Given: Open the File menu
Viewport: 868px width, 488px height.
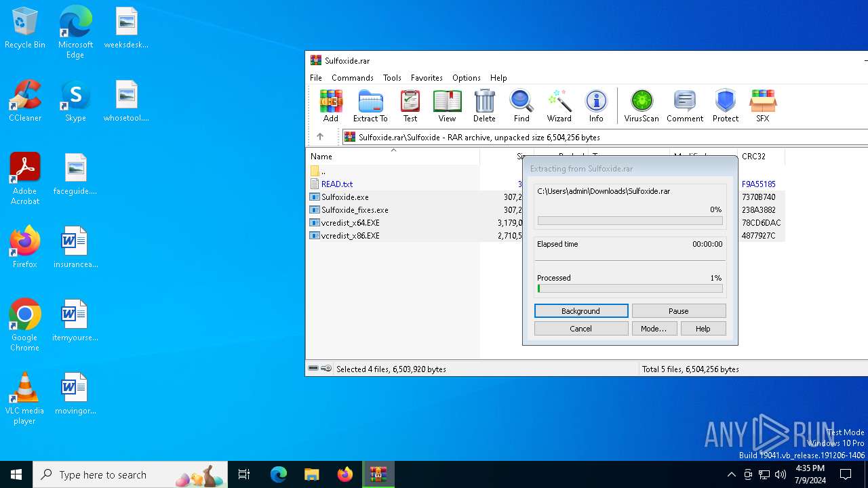Looking at the screenshot, I should coord(316,78).
